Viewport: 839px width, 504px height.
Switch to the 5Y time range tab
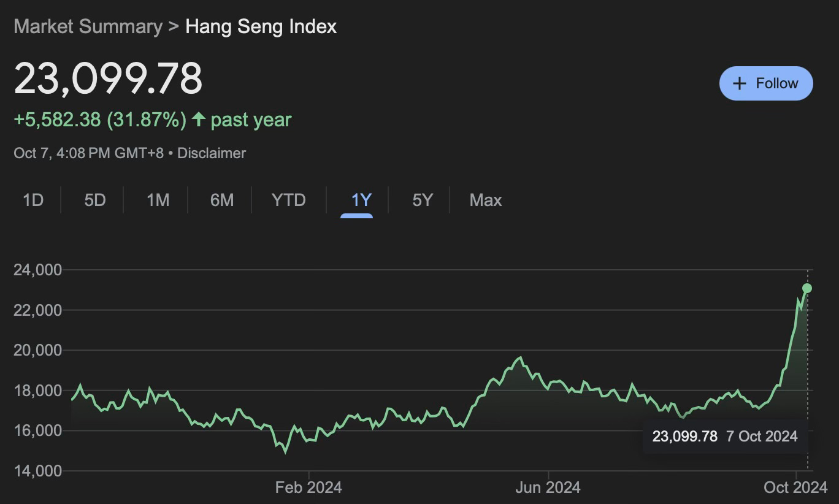click(x=423, y=200)
